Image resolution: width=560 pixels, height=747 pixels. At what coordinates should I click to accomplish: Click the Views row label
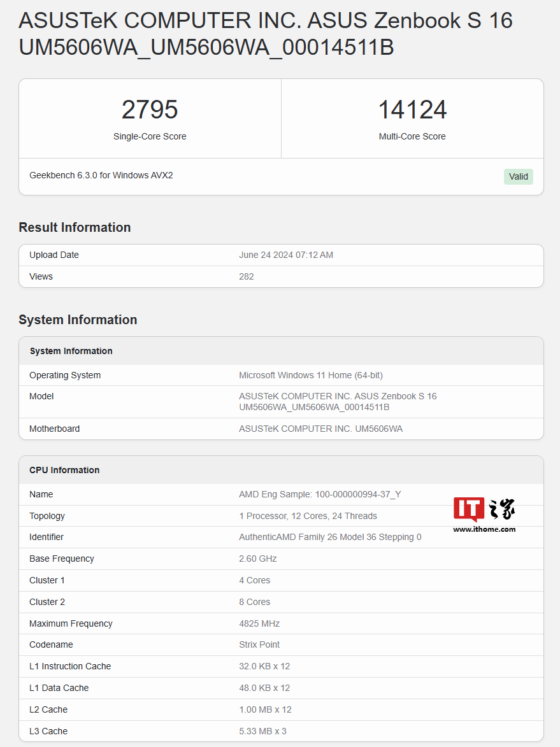pyautogui.click(x=41, y=276)
